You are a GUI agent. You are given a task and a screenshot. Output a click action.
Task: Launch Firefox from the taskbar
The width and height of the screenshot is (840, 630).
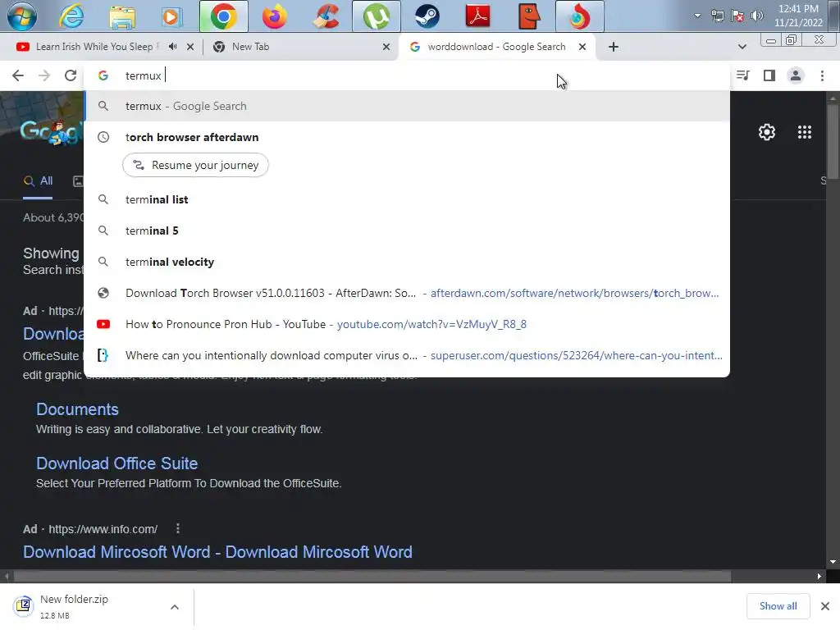pos(274,16)
